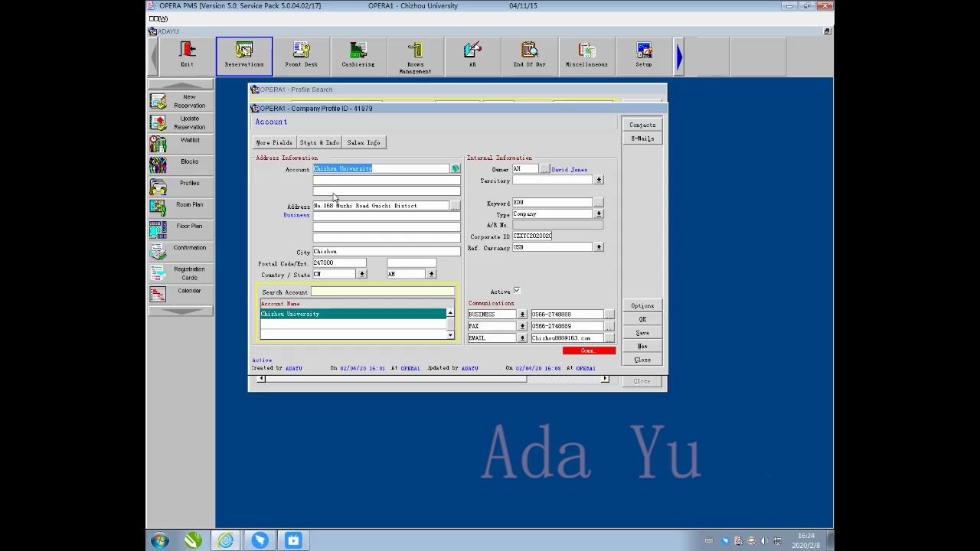Click the Contacts button

coord(642,125)
